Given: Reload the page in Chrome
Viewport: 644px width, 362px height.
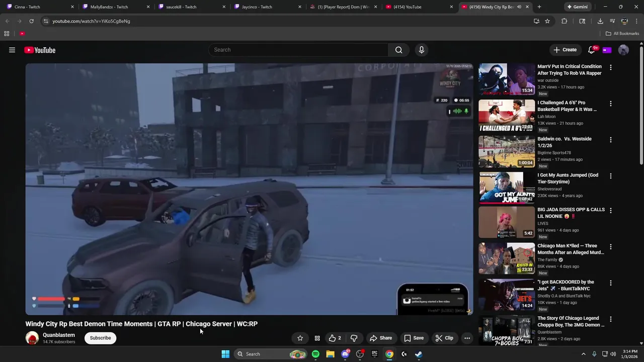Looking at the screenshot, I should (x=31, y=21).
